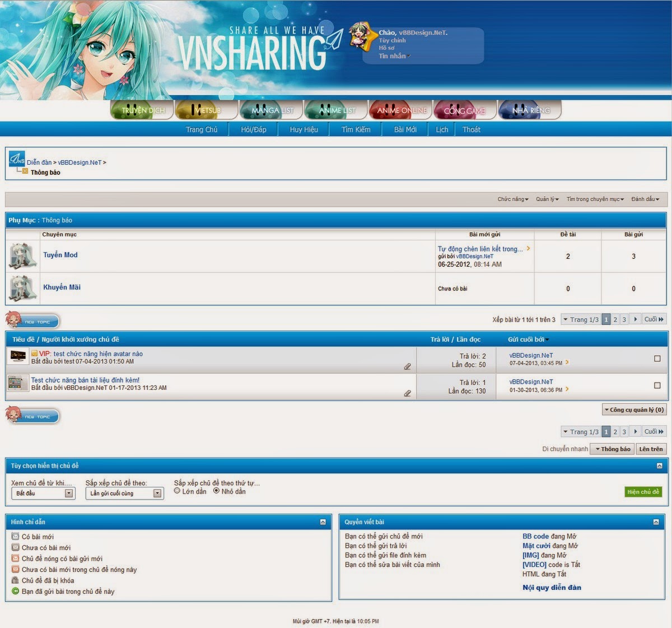672x628 pixels.
Task: Click paperclip icon in 'bán tài liệu' thread row
Action: click(x=407, y=393)
